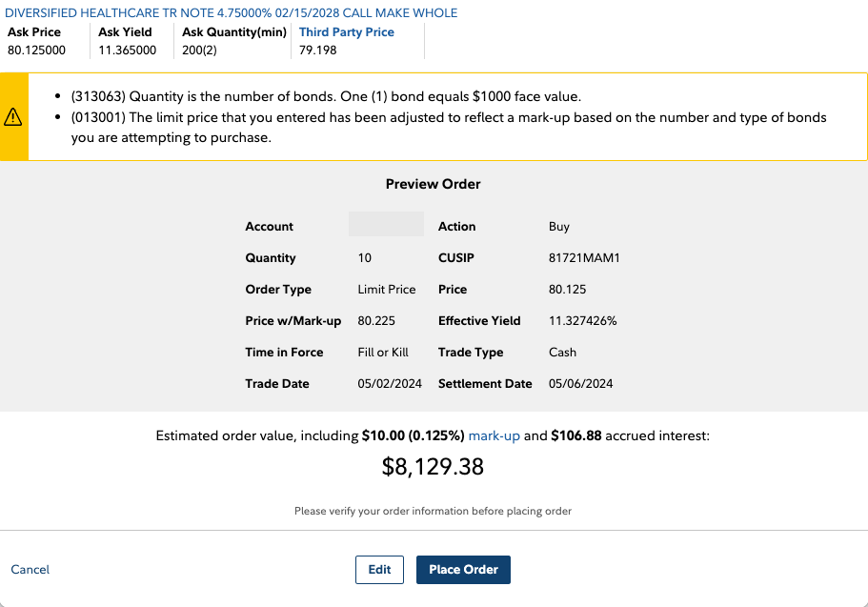Select the Trade Date value 05/02/2024

tap(390, 383)
